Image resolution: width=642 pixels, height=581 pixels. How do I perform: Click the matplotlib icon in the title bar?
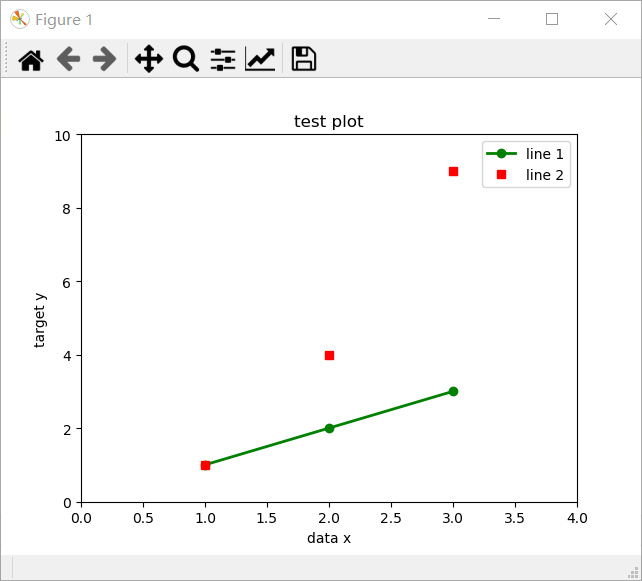click(20, 19)
